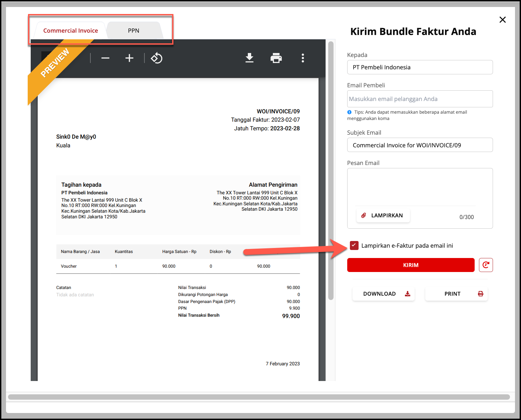
Task: Open the PDF viewer more options menu
Action: pos(303,58)
